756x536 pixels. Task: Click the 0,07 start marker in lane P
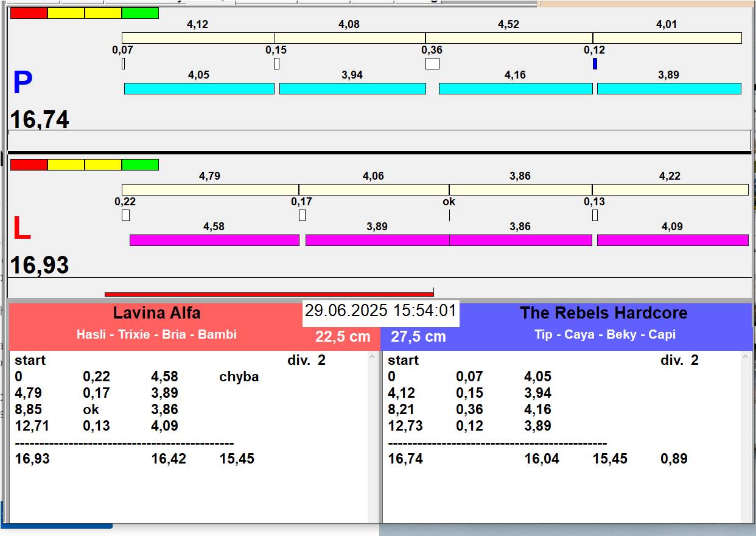(123, 63)
